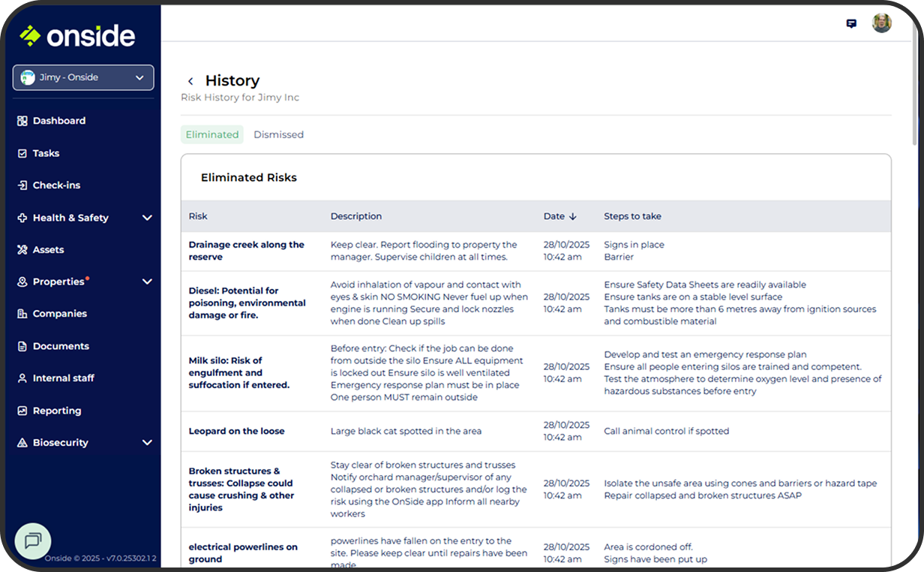Open the Documents menu item
The image size is (924, 572).
(61, 346)
